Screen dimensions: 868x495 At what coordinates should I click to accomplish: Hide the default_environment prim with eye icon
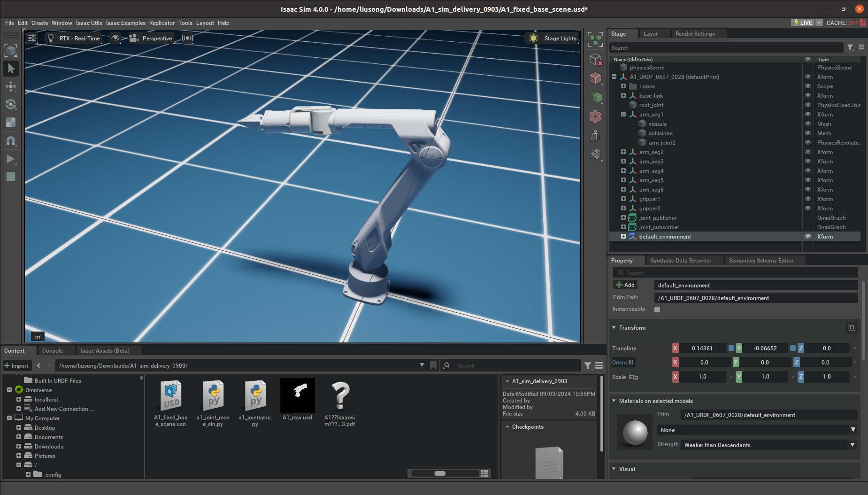(808, 237)
